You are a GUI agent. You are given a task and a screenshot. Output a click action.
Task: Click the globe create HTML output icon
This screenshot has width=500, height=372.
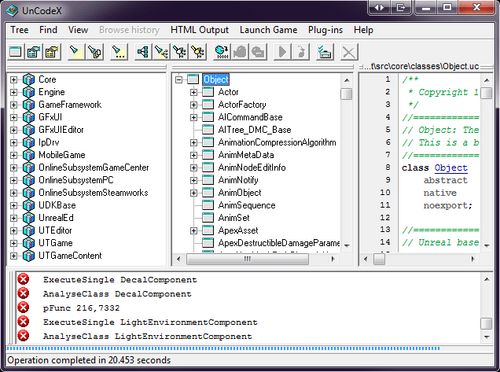tap(222, 52)
